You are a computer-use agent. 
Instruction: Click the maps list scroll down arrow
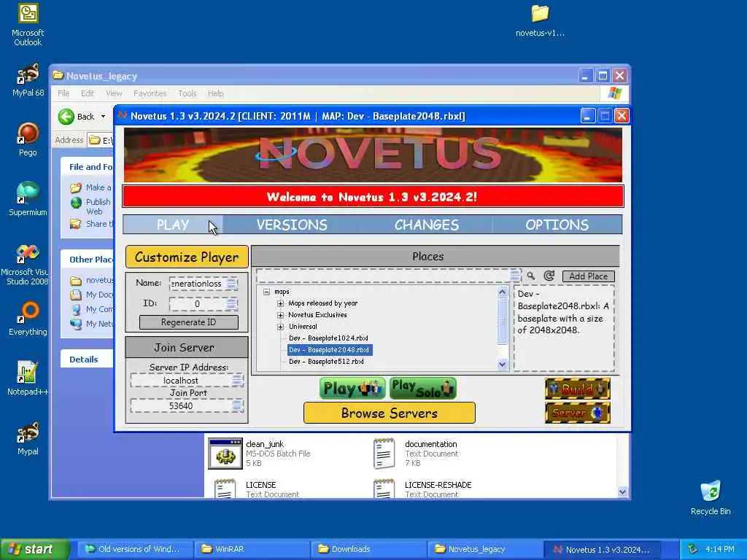coord(503,365)
